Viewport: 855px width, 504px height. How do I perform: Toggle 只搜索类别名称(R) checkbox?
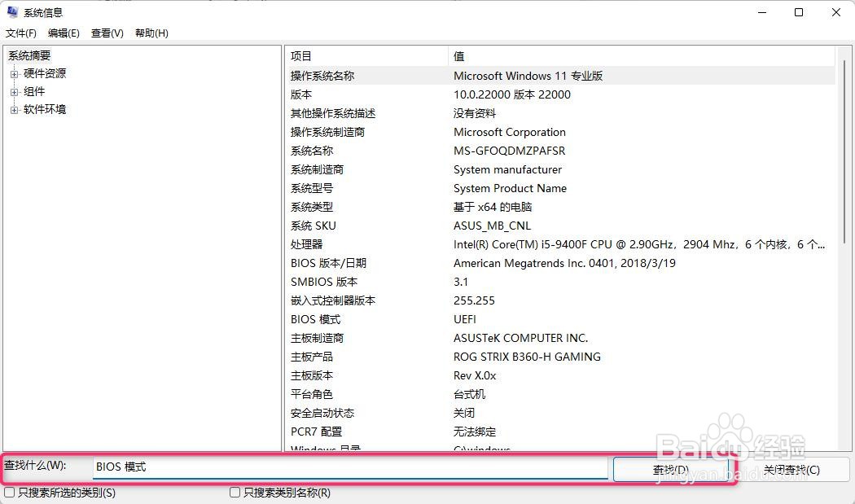235,493
